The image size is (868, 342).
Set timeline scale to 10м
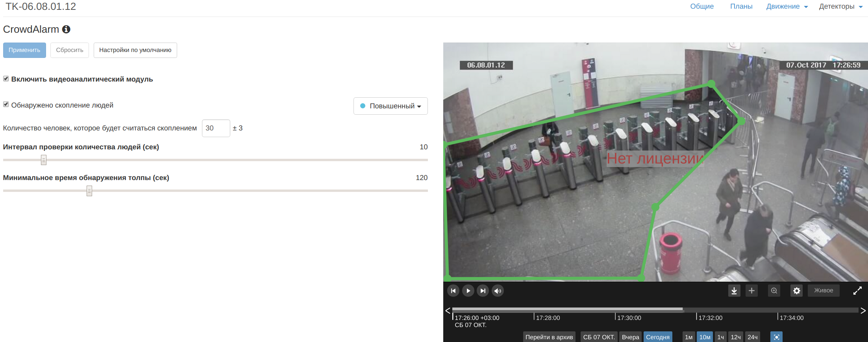pos(705,337)
